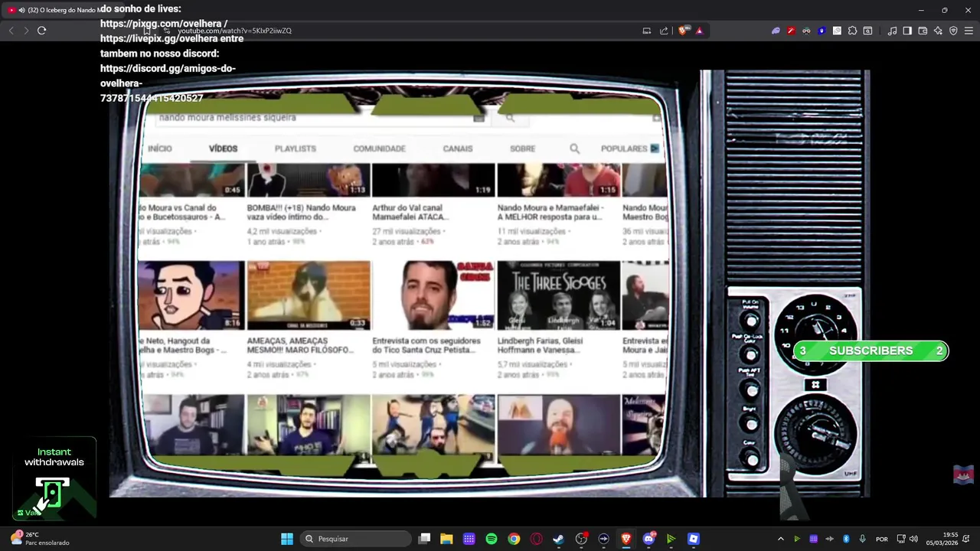Select the PLAYLISTS tab in the video
Screen dimensions: 980x551
click(x=295, y=148)
